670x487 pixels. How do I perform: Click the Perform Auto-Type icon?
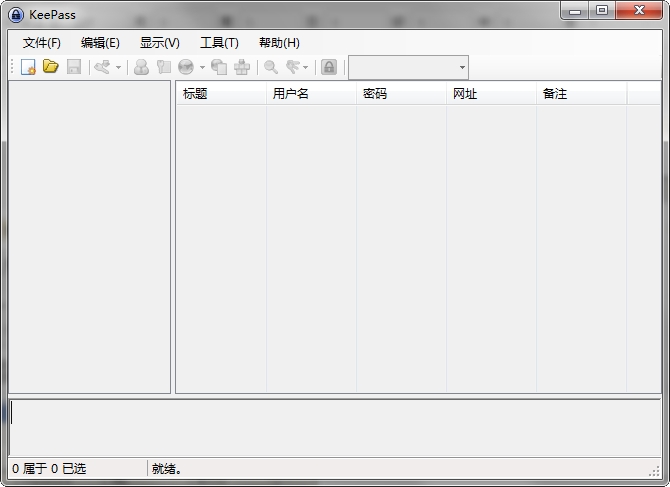click(242, 67)
